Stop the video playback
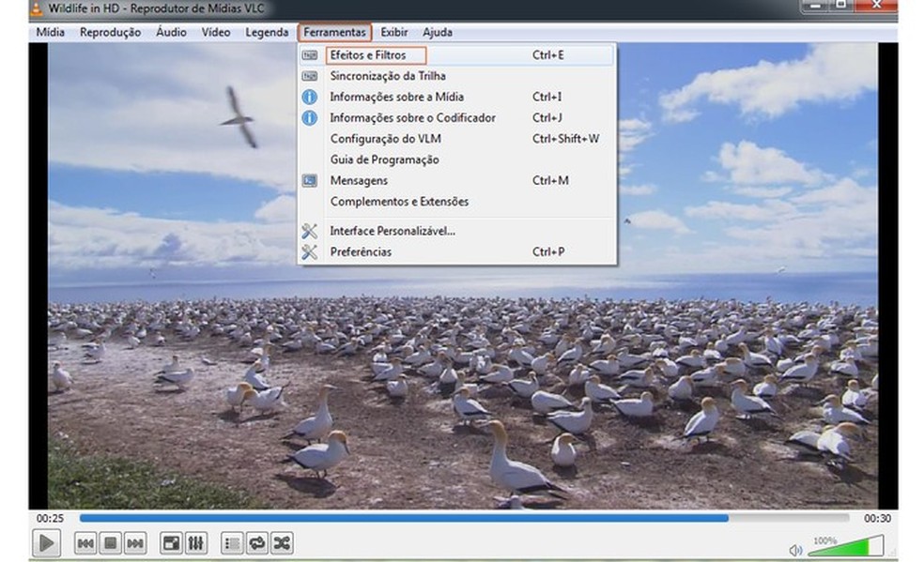Image resolution: width=924 pixels, height=562 pixels. (110, 542)
